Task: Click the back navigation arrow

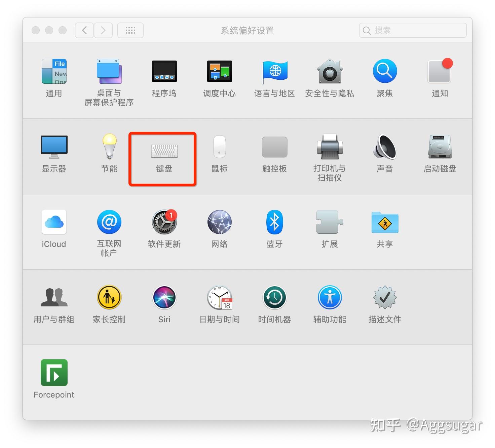Action: point(84,30)
